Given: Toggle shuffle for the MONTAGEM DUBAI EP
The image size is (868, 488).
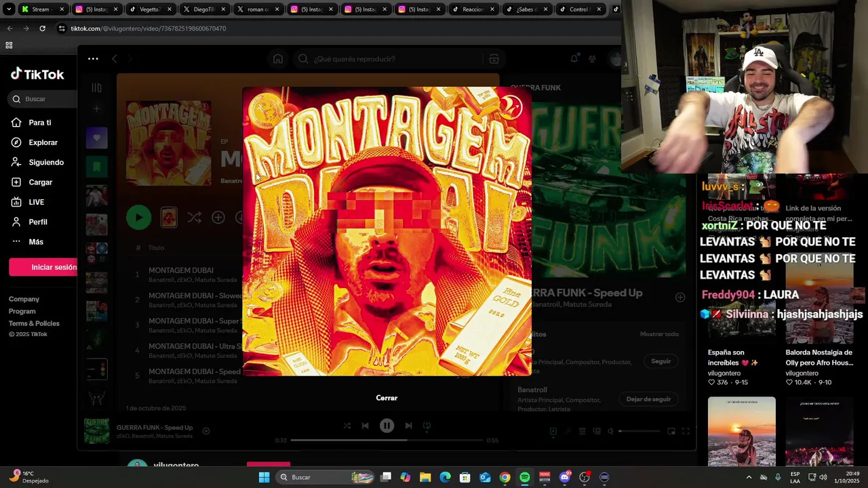Looking at the screenshot, I should pyautogui.click(x=194, y=218).
